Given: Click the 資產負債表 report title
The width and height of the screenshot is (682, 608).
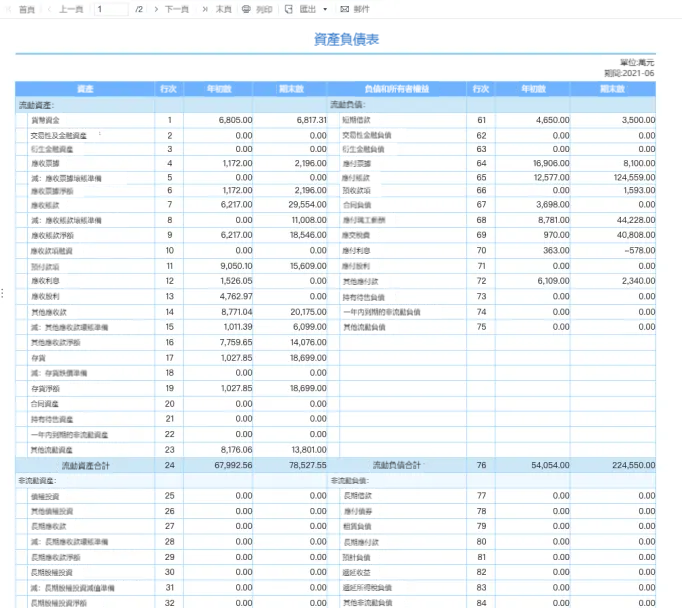Looking at the screenshot, I should tap(346, 40).
